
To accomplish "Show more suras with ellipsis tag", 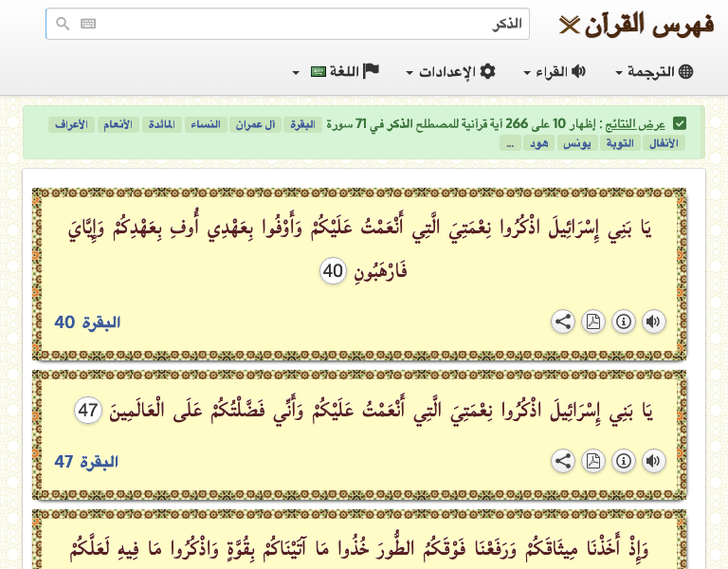I will click(510, 143).
